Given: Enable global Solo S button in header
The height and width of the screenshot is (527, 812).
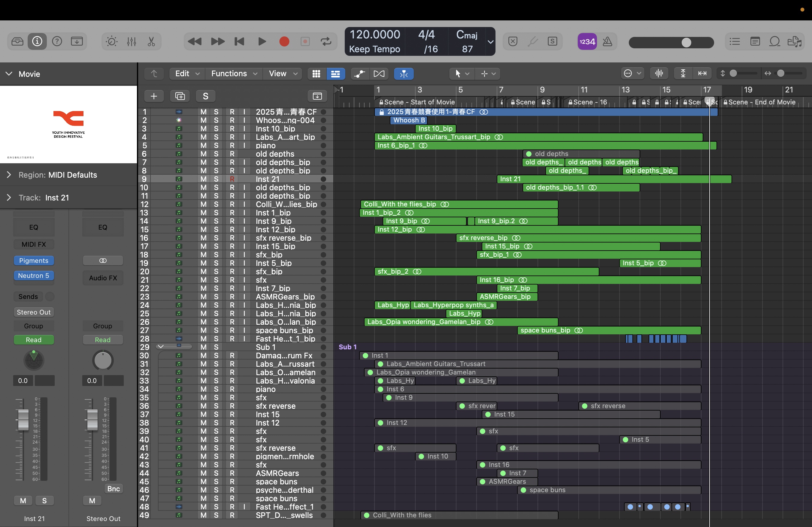Looking at the screenshot, I should click(205, 96).
